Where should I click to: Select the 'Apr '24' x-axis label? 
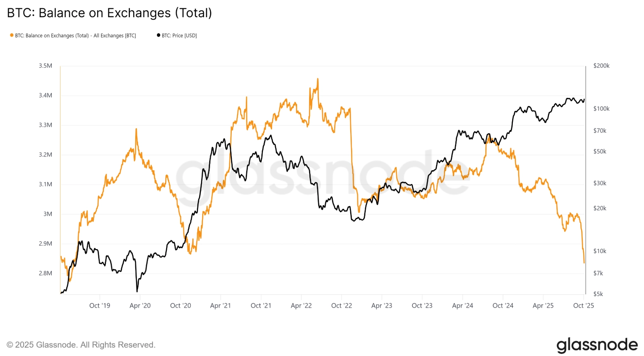click(x=462, y=305)
